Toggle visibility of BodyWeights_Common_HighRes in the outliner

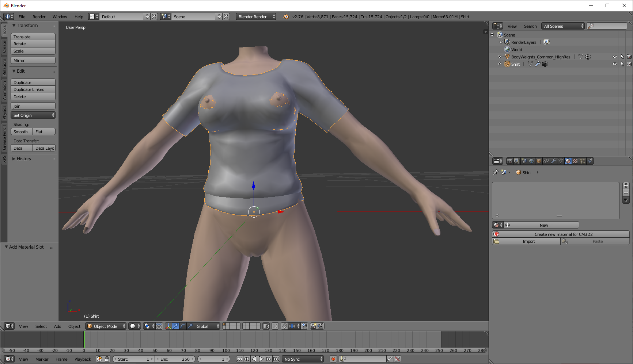click(x=615, y=57)
